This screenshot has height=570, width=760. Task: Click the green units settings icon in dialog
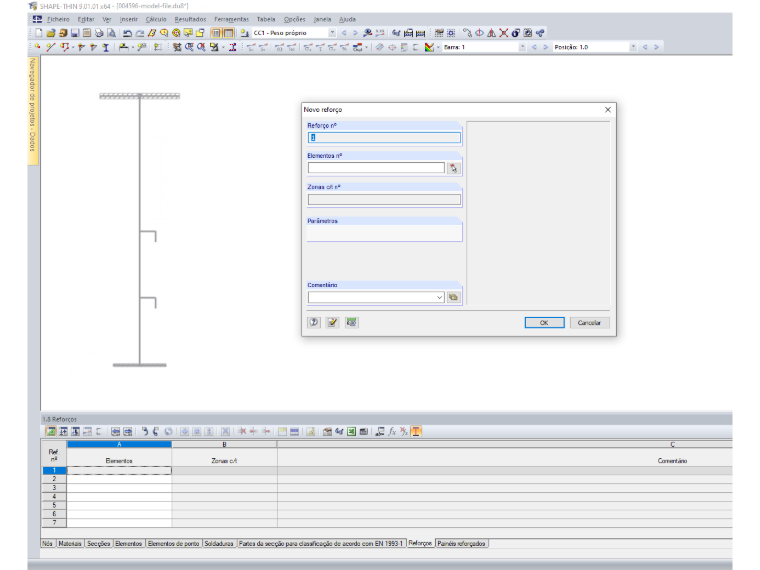[351, 322]
